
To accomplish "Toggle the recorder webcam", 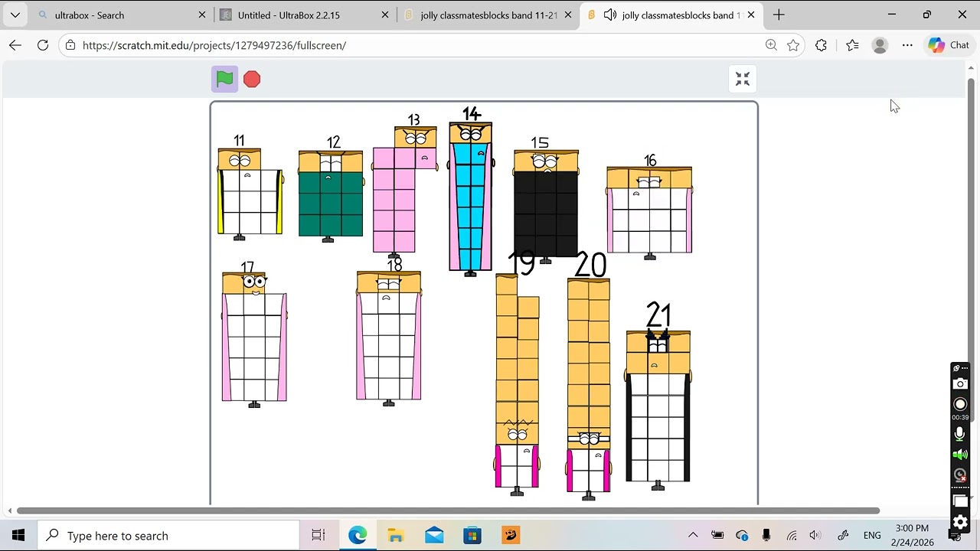I will [960, 475].
